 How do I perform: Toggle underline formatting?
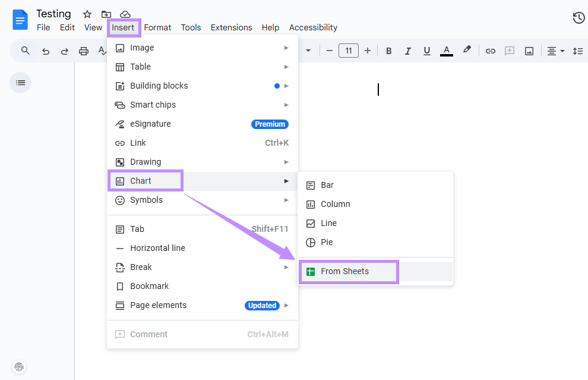(426, 51)
